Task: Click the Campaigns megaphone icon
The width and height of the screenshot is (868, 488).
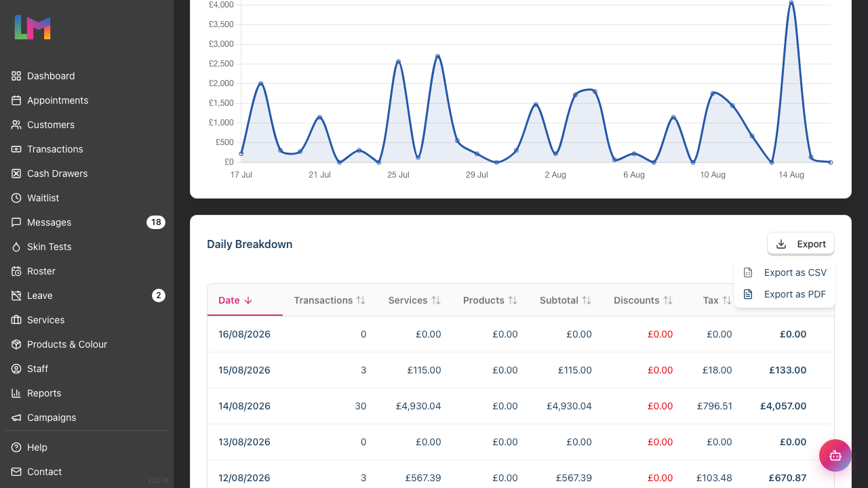Action: click(x=16, y=418)
